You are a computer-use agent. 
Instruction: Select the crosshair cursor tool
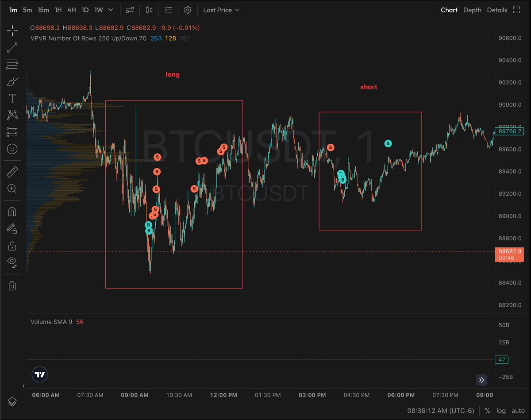pyautogui.click(x=12, y=31)
